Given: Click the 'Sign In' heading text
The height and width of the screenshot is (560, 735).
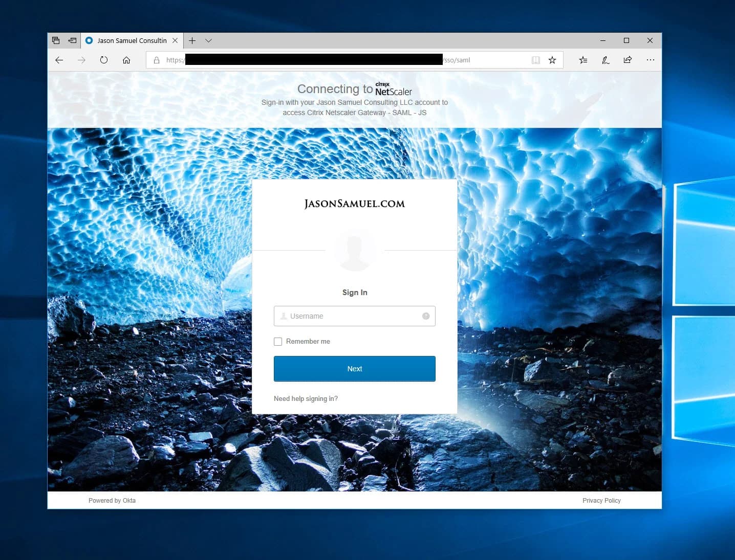Looking at the screenshot, I should tap(355, 293).
